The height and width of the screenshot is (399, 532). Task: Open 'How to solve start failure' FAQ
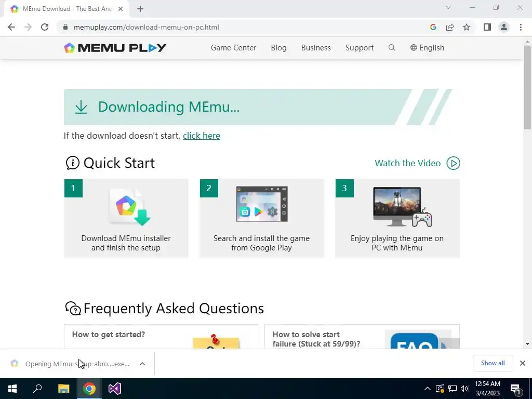pyautogui.click(x=316, y=339)
